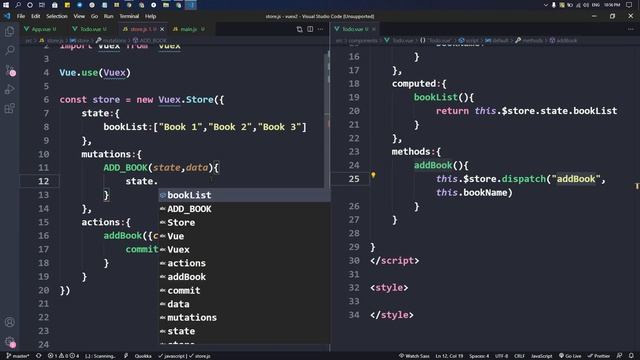This screenshot has height=360, width=640.
Task: Open right editor group more actions
Action: (x=631, y=29)
